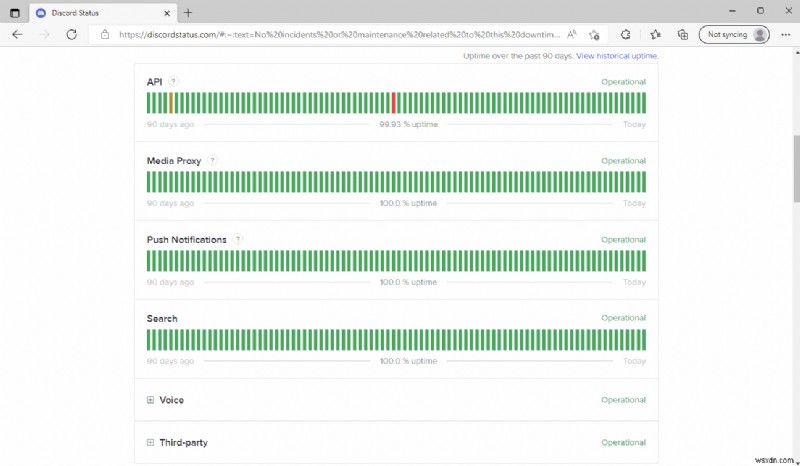Screen dimensions: 800x466
Task: Click the Push Notifications component heading
Action: [x=186, y=239]
